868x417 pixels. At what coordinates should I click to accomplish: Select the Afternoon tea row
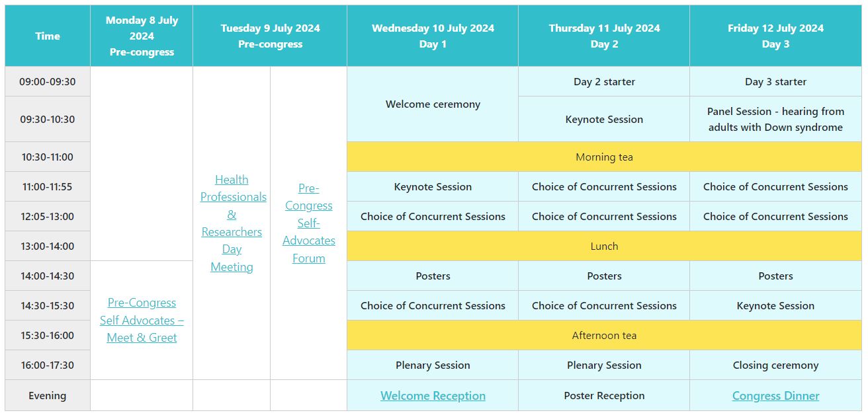coord(604,336)
